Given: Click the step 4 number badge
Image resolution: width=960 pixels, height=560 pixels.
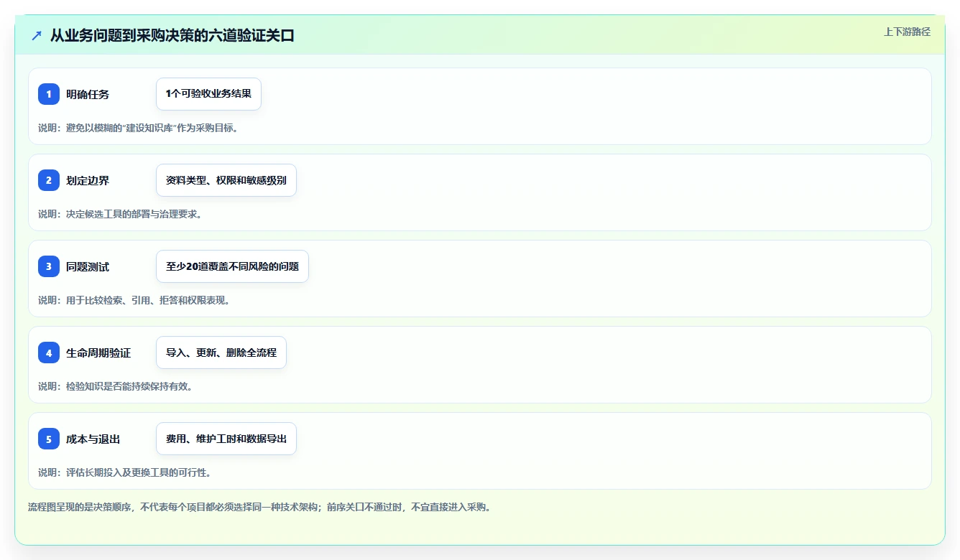Looking at the screenshot, I should (x=49, y=353).
